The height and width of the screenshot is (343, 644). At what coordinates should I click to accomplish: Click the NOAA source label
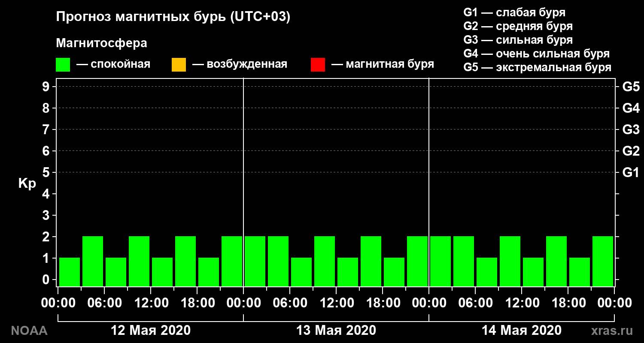click(x=29, y=331)
